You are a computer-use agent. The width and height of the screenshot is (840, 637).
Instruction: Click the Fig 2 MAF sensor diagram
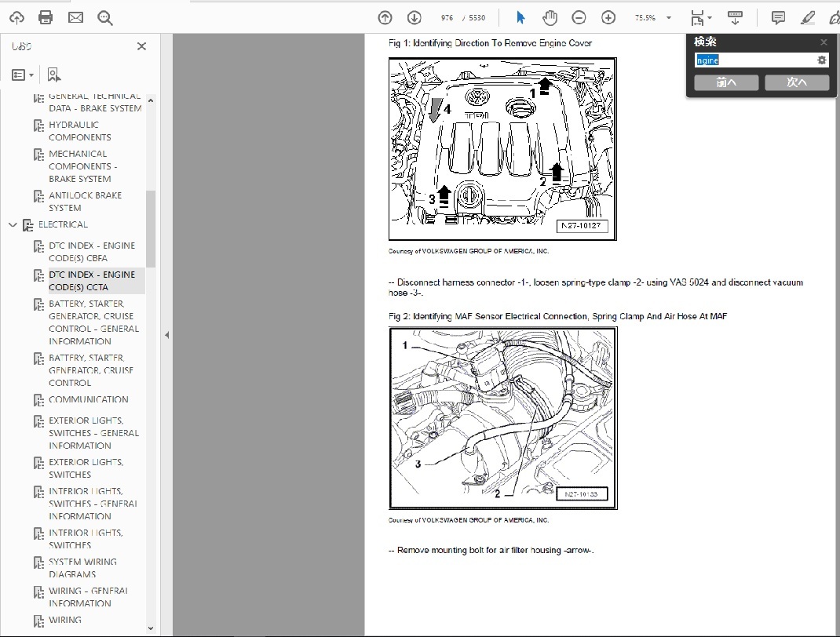[x=503, y=418]
